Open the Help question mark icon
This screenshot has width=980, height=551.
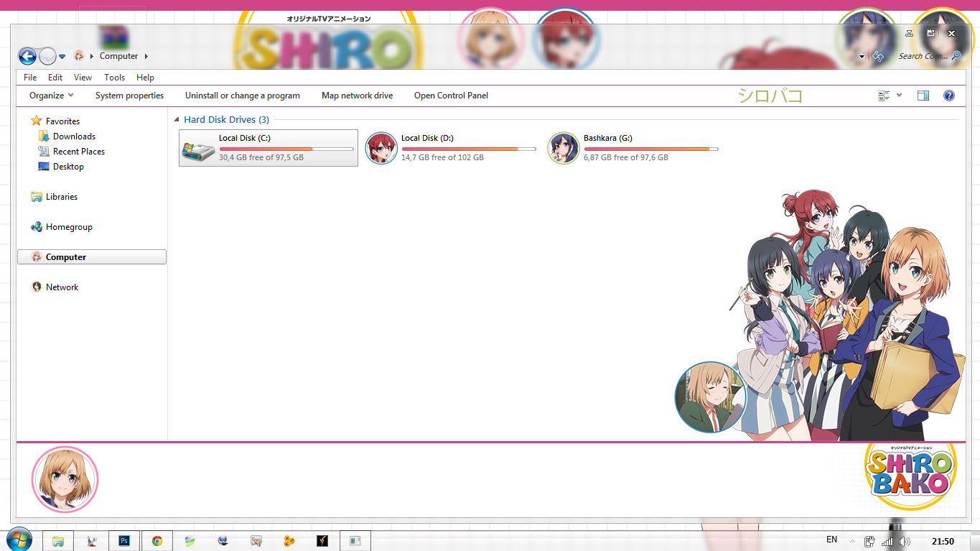(948, 96)
